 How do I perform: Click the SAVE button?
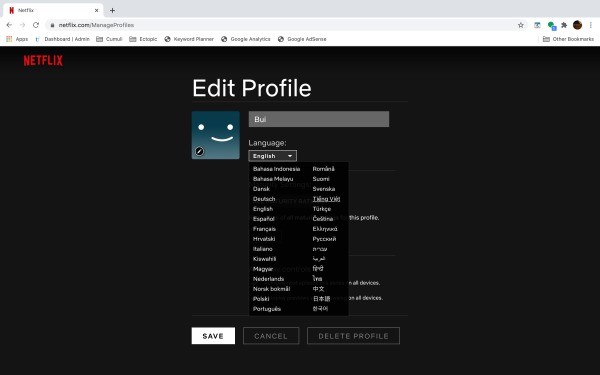213,336
